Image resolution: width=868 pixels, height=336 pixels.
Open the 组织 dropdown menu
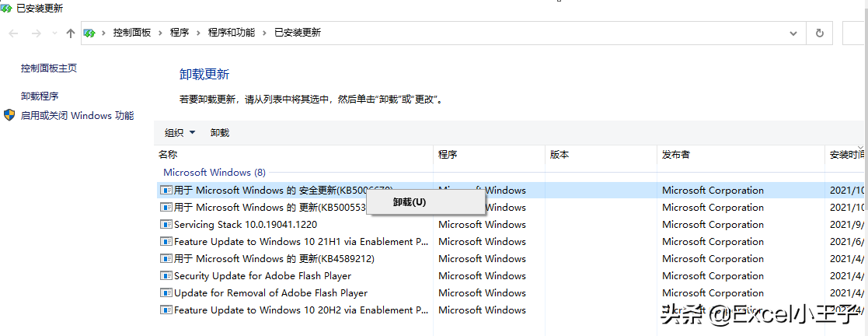pyautogui.click(x=180, y=132)
